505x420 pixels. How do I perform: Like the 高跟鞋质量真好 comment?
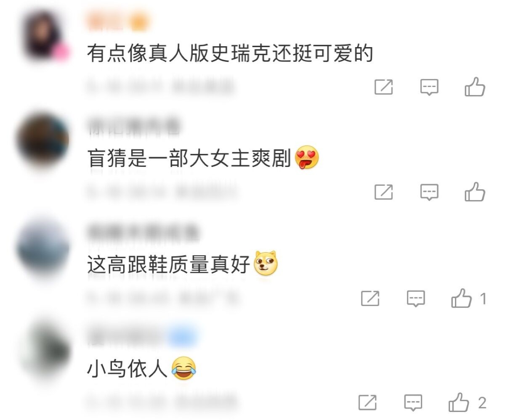click(461, 298)
